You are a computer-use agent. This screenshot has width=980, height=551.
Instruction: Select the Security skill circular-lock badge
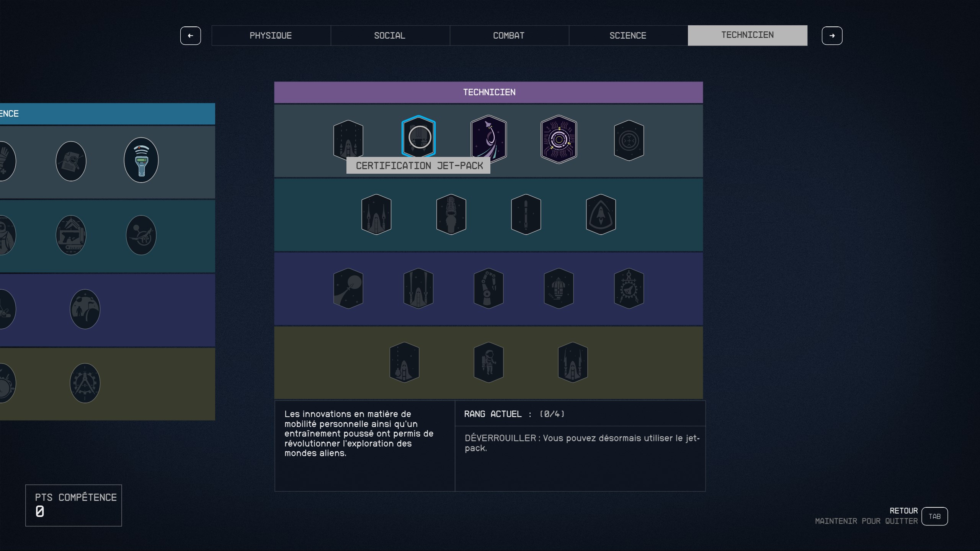point(559,139)
